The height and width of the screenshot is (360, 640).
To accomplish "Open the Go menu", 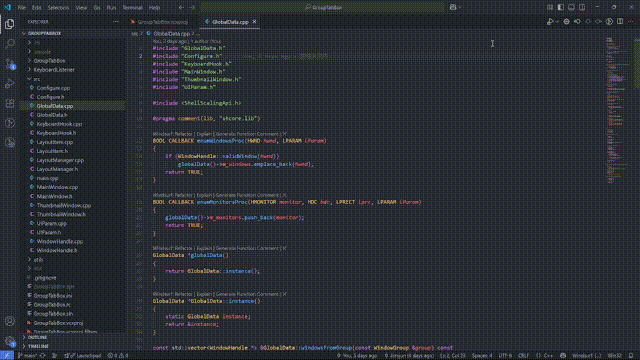I will pyautogui.click(x=97, y=7).
